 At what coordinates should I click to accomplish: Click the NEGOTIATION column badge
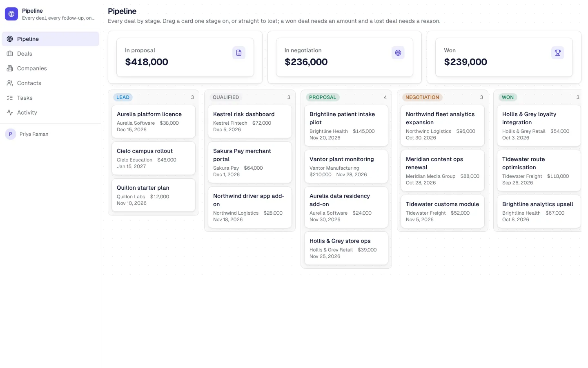(422, 97)
